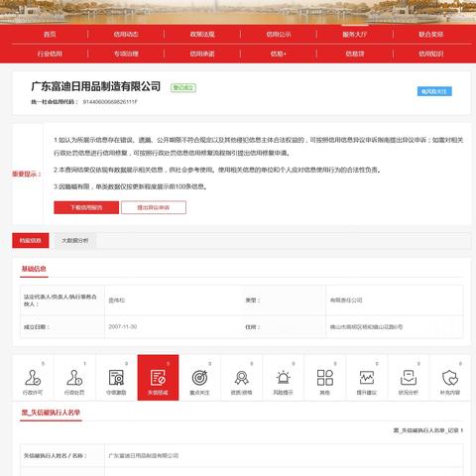This screenshot has height=476, width=476.
Task: Open 政策法规 navigation item
Action: point(202,34)
